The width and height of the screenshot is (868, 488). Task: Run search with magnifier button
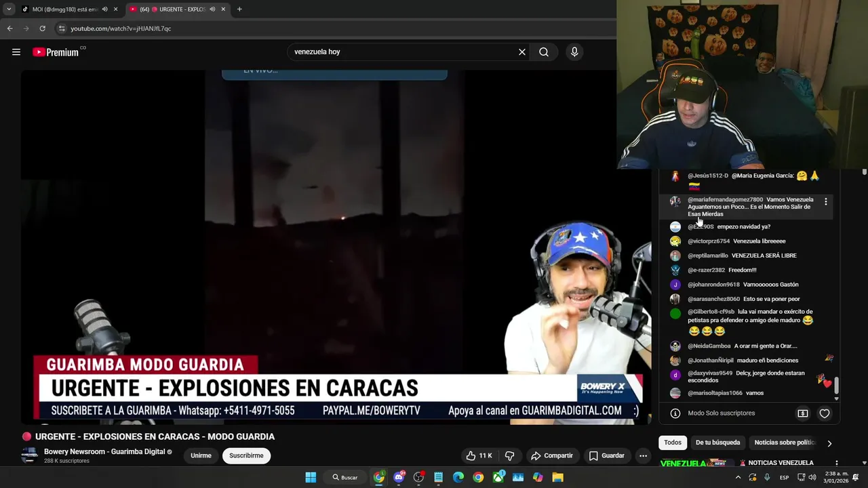tap(544, 52)
